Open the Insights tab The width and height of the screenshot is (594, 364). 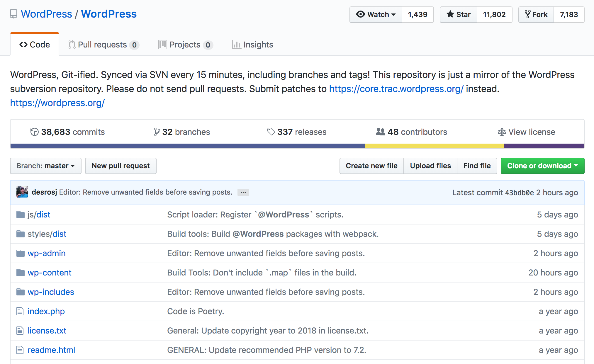coord(253,45)
